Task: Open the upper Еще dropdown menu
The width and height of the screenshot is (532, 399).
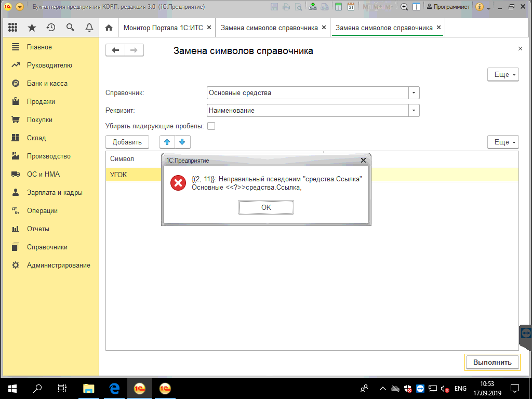Action: pos(503,75)
